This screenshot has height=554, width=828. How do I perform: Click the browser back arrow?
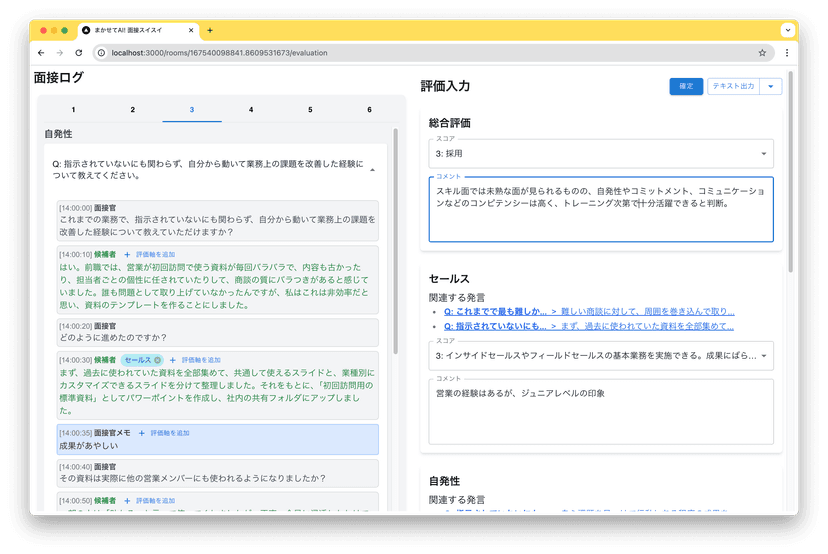41,53
